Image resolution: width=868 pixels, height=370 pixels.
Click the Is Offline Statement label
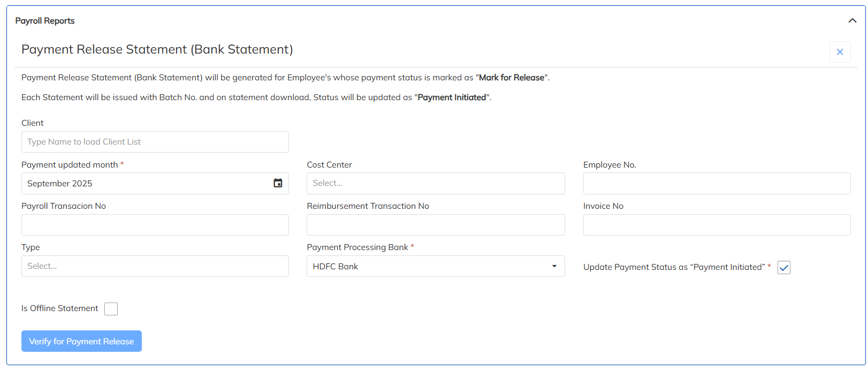[x=60, y=308]
